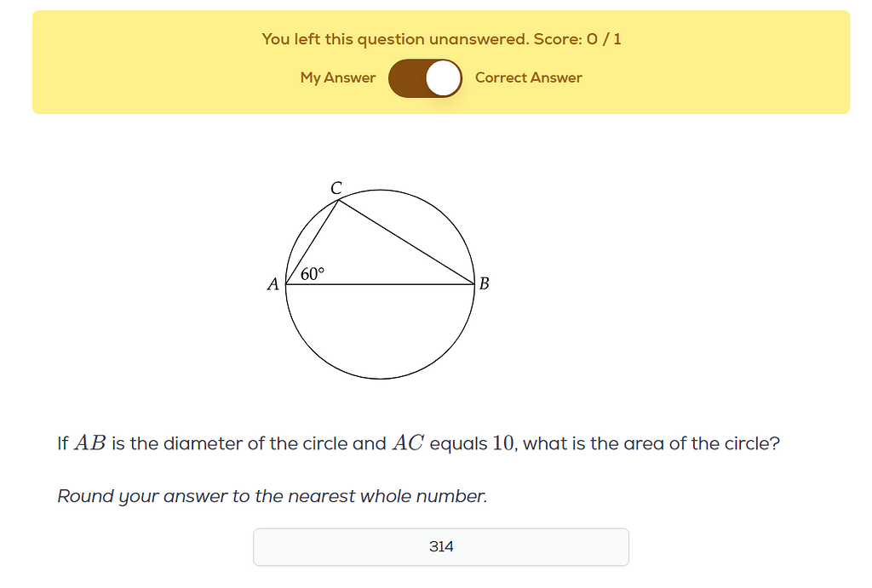Select the question text about the circle's area
This screenshot has height=588, width=872.
(x=418, y=443)
